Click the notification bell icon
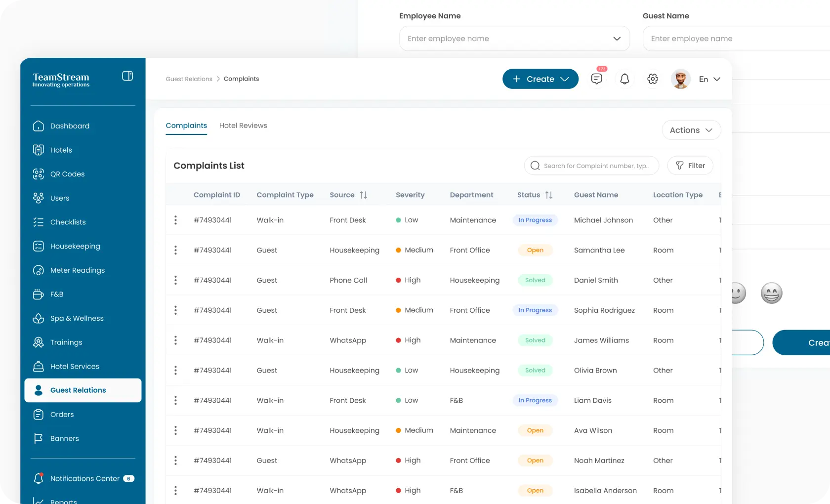The width and height of the screenshot is (830, 504). point(624,79)
